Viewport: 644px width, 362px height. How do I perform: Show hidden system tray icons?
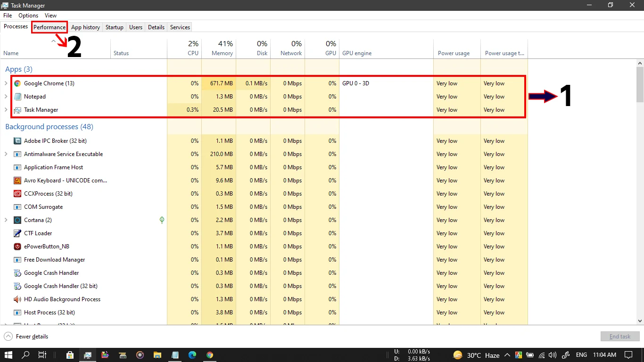[x=507, y=355]
